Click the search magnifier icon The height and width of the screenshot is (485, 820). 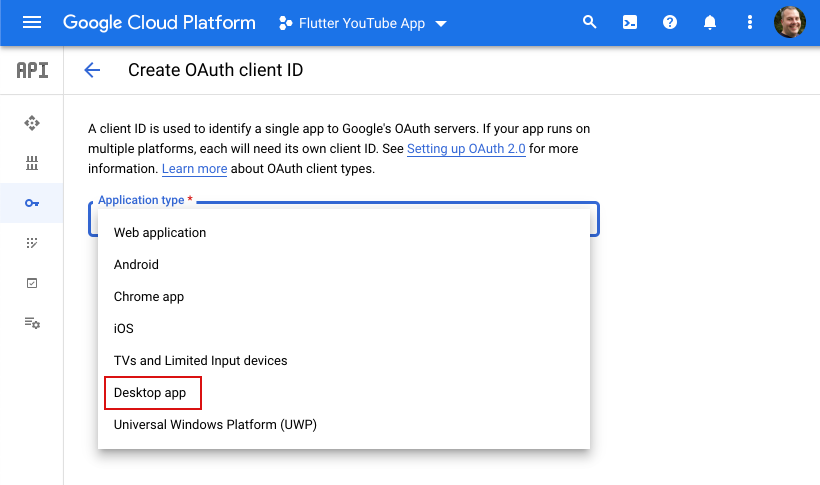click(590, 22)
